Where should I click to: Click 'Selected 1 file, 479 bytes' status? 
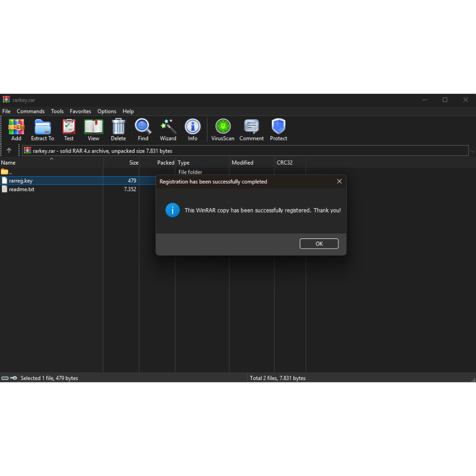tap(49, 378)
